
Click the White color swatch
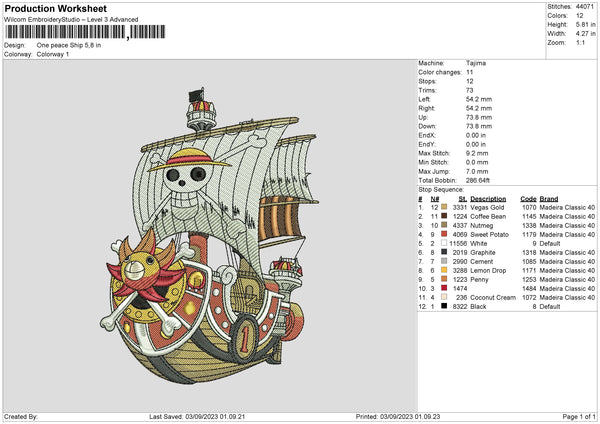tap(444, 243)
